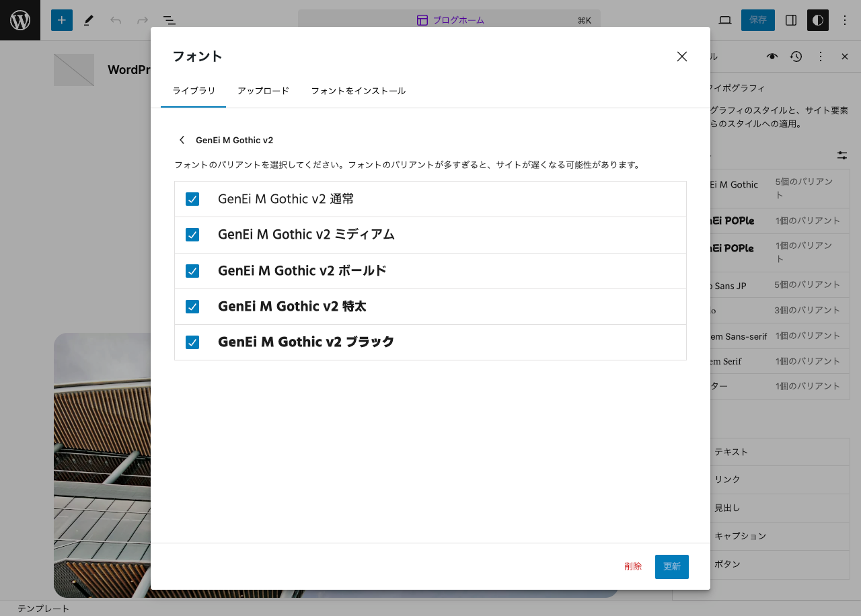Click the テンプレート breadcrumb in status bar
This screenshot has height=616, width=861.
(43, 609)
